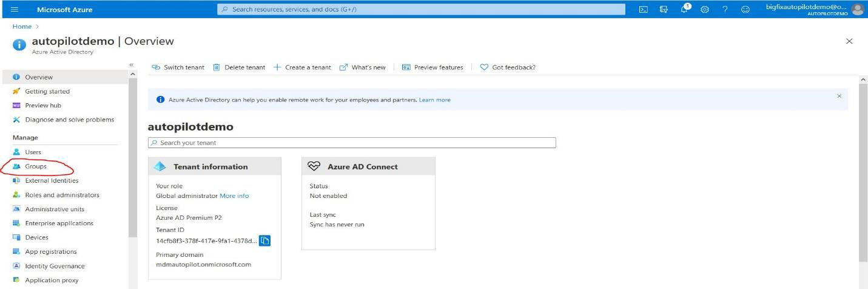Click Create a tenant command
The width and height of the screenshot is (868, 289).
coord(301,67)
